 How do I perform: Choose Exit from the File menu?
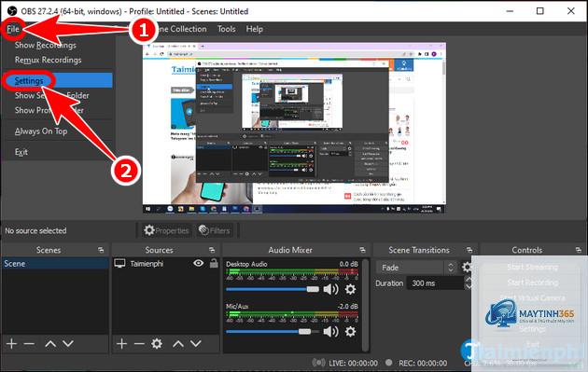tap(21, 152)
